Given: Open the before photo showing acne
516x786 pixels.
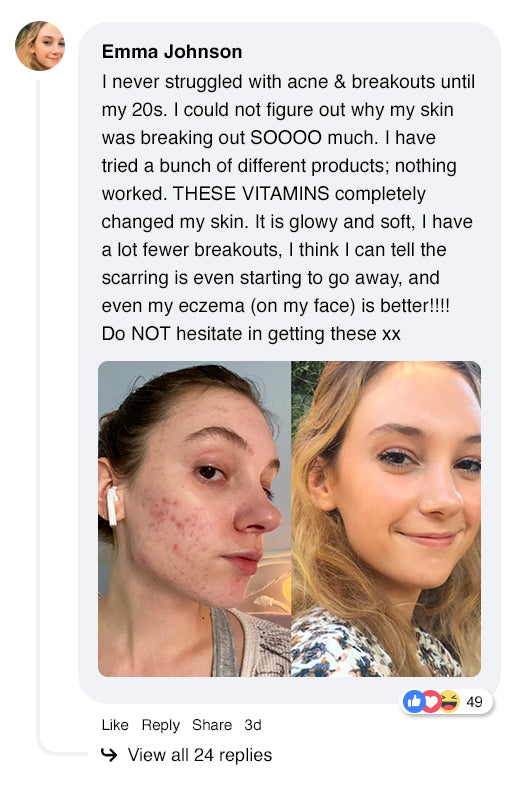Looking at the screenshot, I should coord(195,519).
